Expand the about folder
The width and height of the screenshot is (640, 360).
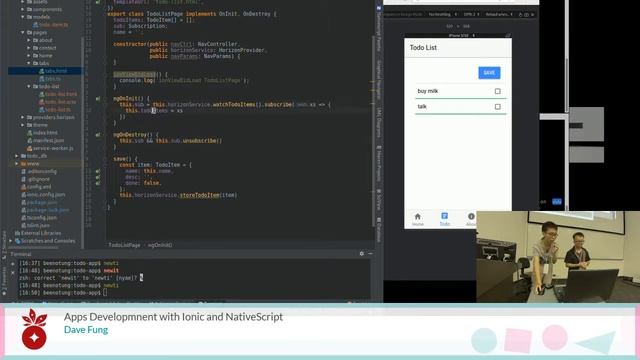pyautogui.click(x=29, y=40)
